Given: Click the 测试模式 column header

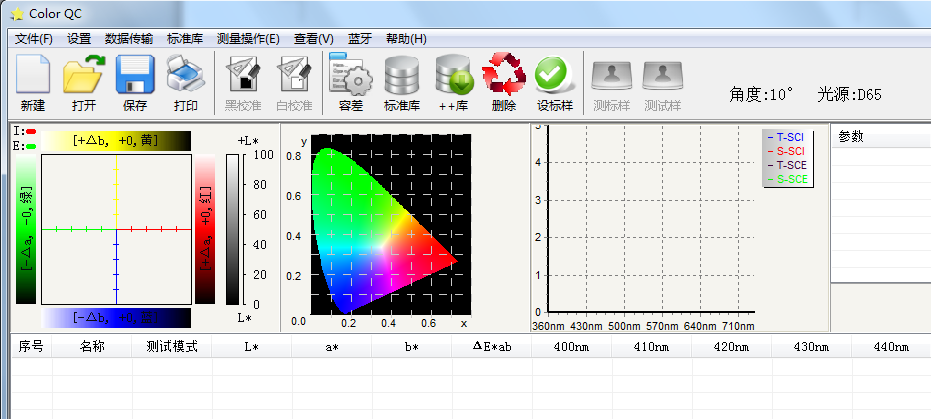Looking at the screenshot, I should (x=172, y=347).
